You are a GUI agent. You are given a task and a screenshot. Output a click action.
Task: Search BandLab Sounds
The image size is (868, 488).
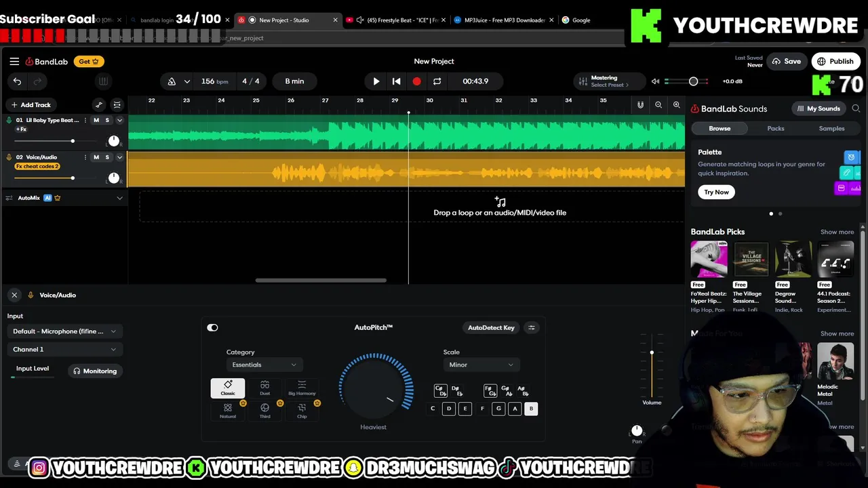(x=856, y=108)
